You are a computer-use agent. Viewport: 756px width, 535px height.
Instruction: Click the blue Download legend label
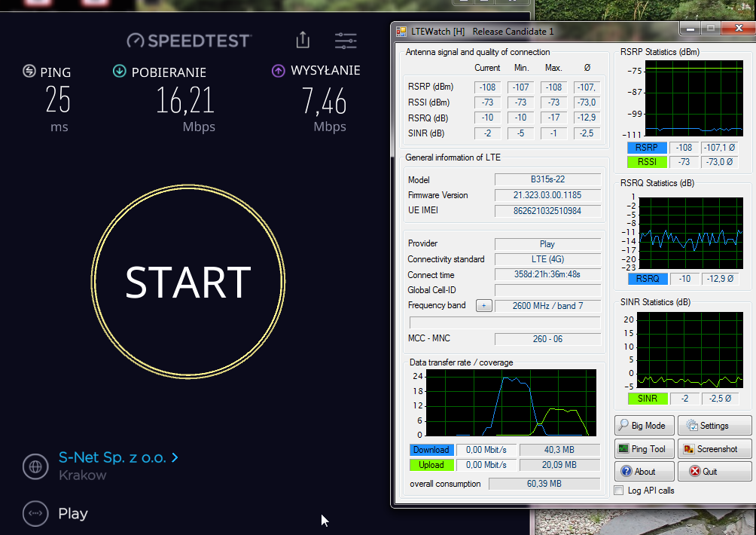[431, 450]
